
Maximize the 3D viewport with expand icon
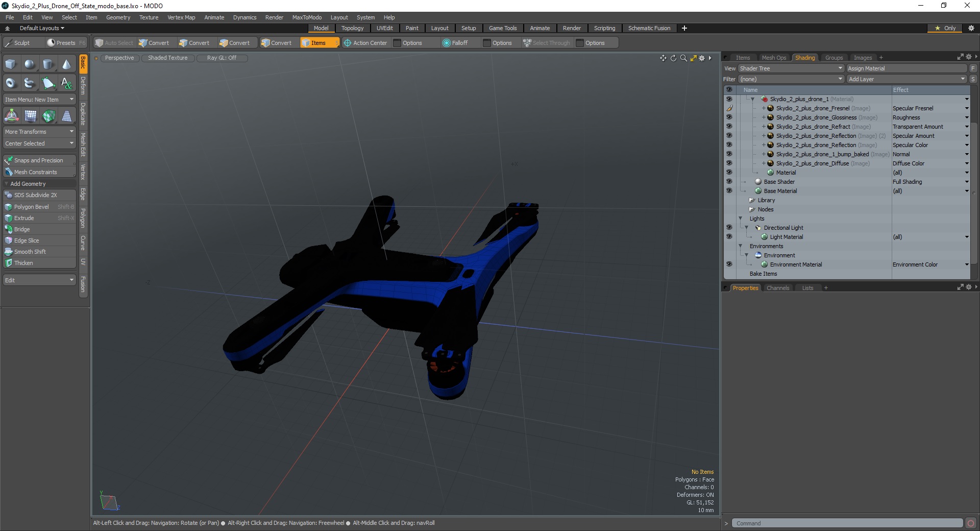[x=693, y=58]
